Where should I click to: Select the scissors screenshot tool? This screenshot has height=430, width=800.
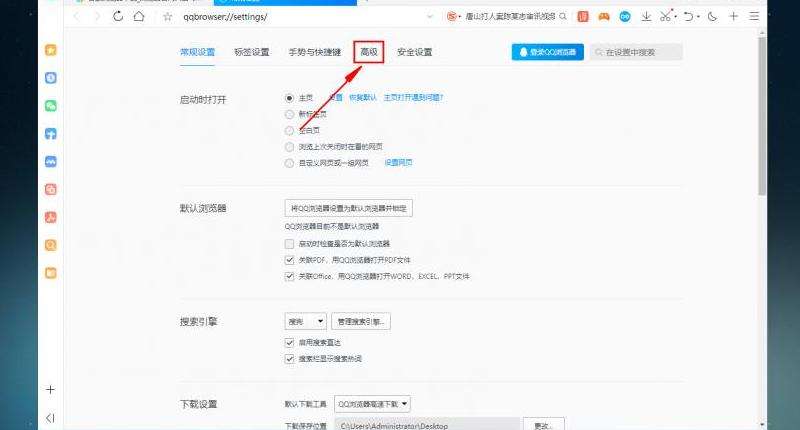(665, 16)
